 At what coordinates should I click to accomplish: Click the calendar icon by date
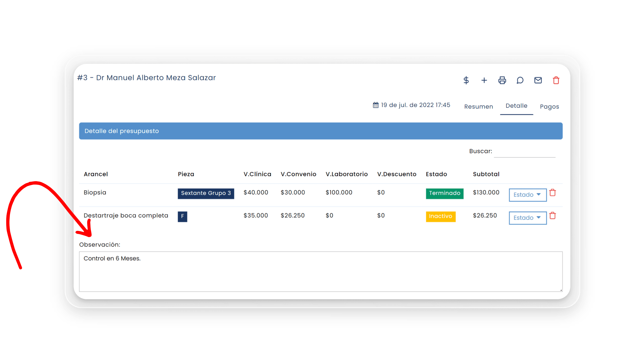tap(376, 105)
